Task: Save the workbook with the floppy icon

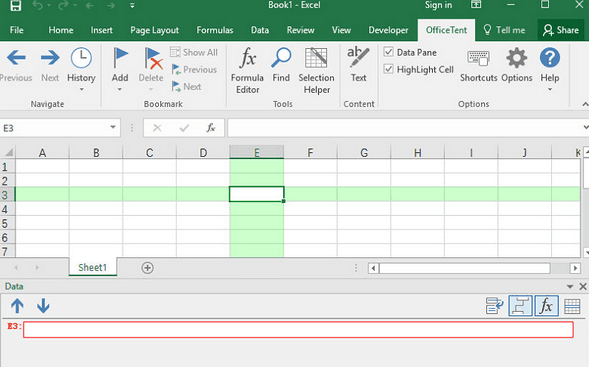Action: pos(15,5)
